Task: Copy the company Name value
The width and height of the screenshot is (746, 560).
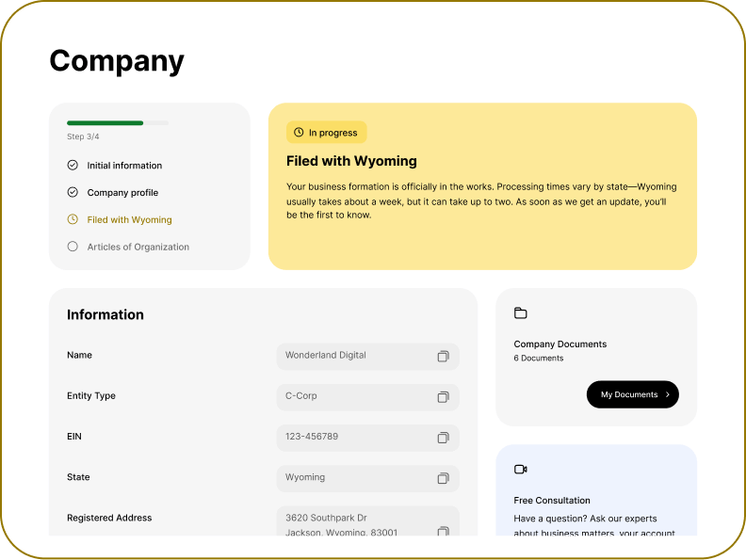Action: pyautogui.click(x=443, y=356)
